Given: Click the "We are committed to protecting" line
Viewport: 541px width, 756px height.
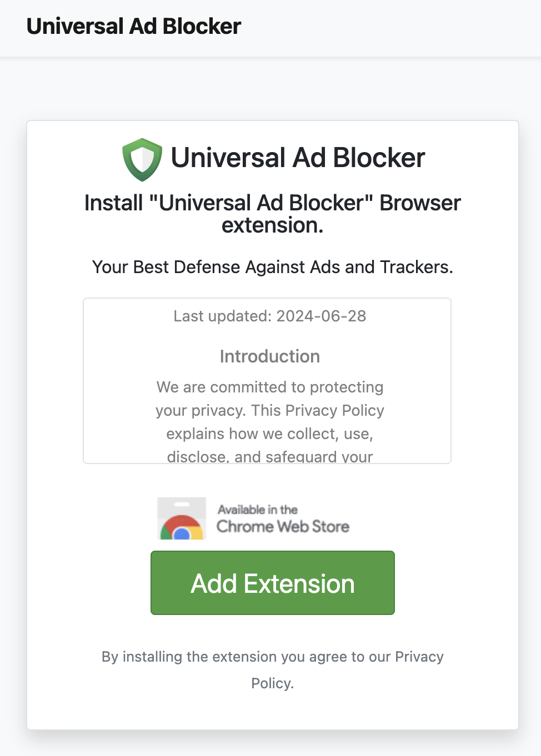Looking at the screenshot, I should [x=270, y=387].
